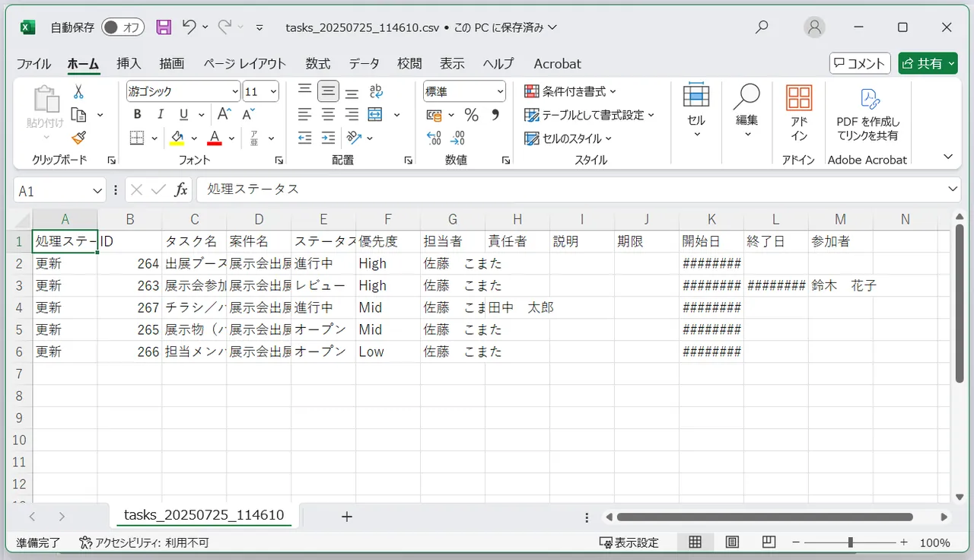Image resolution: width=974 pixels, height=560 pixels.
Task: Apply percent style format
Action: (x=471, y=115)
